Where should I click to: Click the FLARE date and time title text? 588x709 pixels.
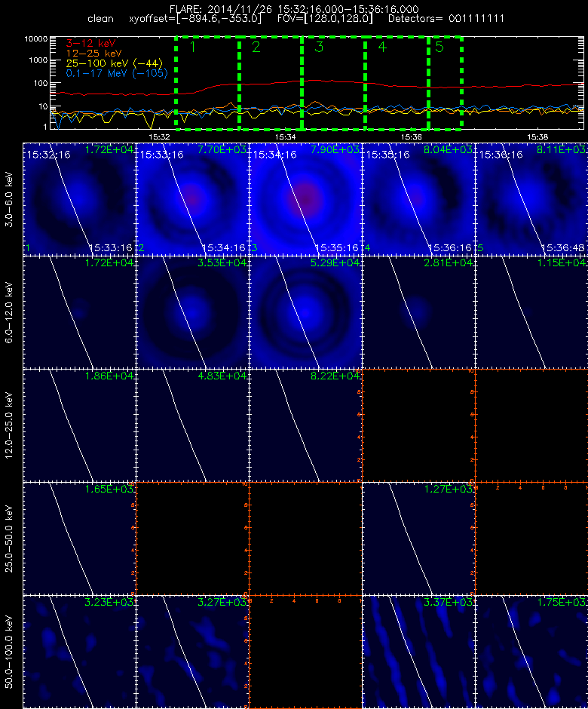pos(294,9)
